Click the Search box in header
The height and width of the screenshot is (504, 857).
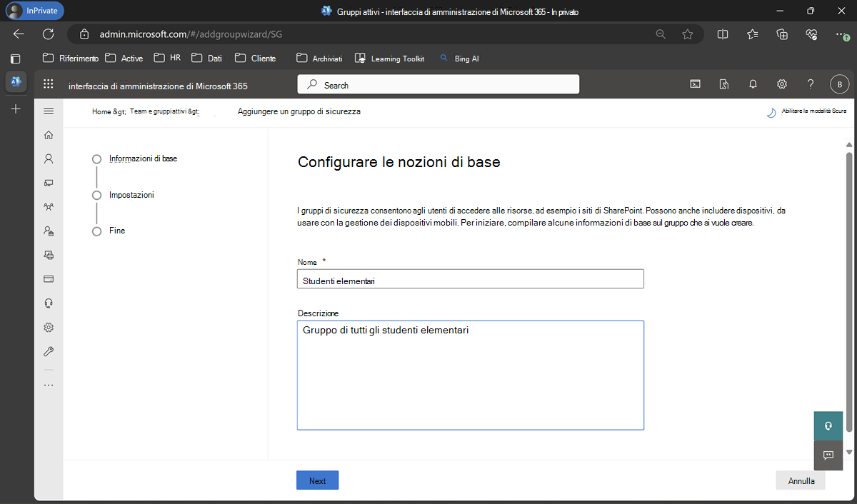438,85
